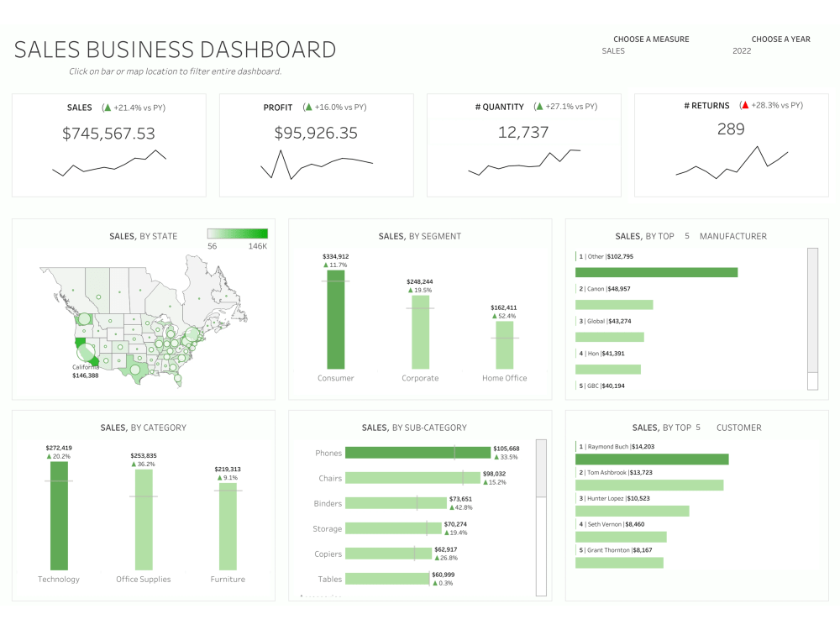This screenshot has height=630, width=840.
Task: Click the ▲ 20.2% indicator above Technology bar
Action: coord(48,456)
